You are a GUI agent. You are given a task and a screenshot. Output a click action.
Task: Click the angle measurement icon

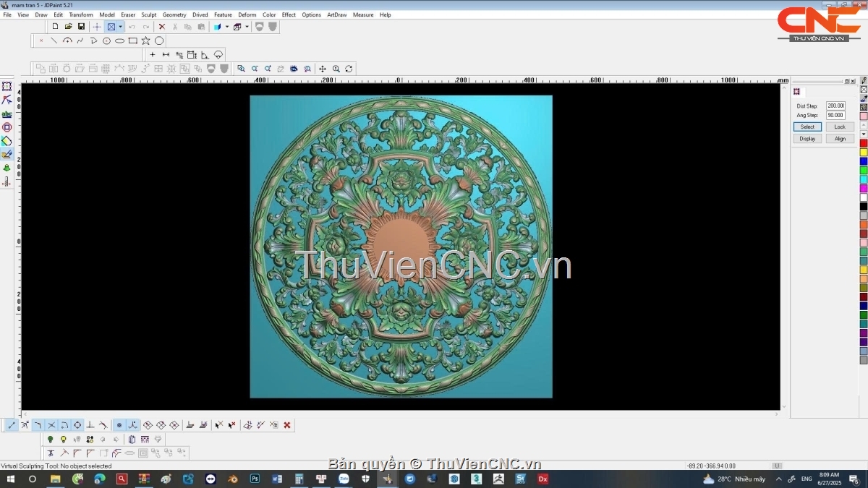click(205, 54)
